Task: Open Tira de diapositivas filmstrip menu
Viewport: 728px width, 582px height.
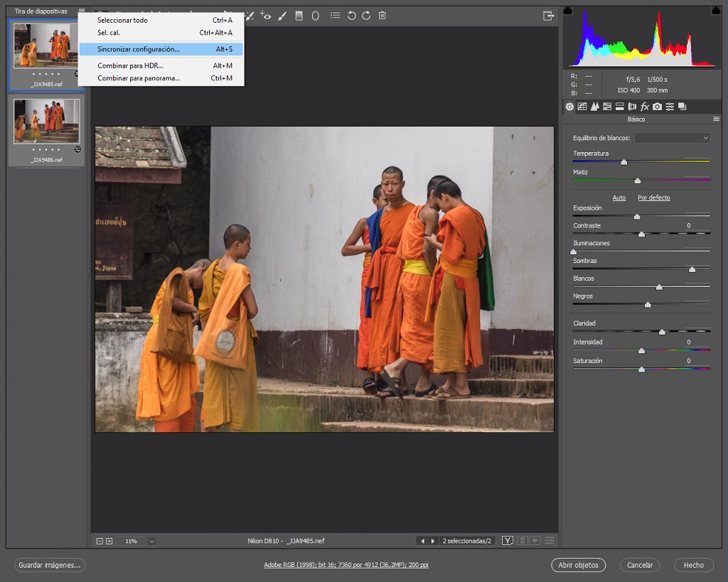Action: [82, 11]
